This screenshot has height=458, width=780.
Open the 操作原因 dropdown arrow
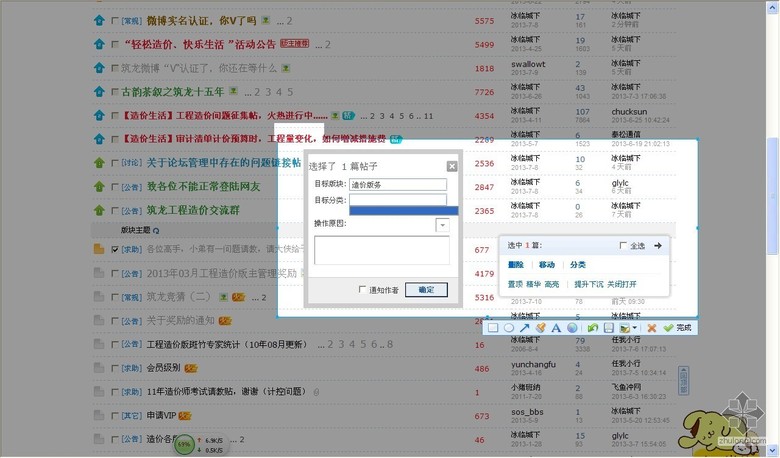[x=442, y=226]
